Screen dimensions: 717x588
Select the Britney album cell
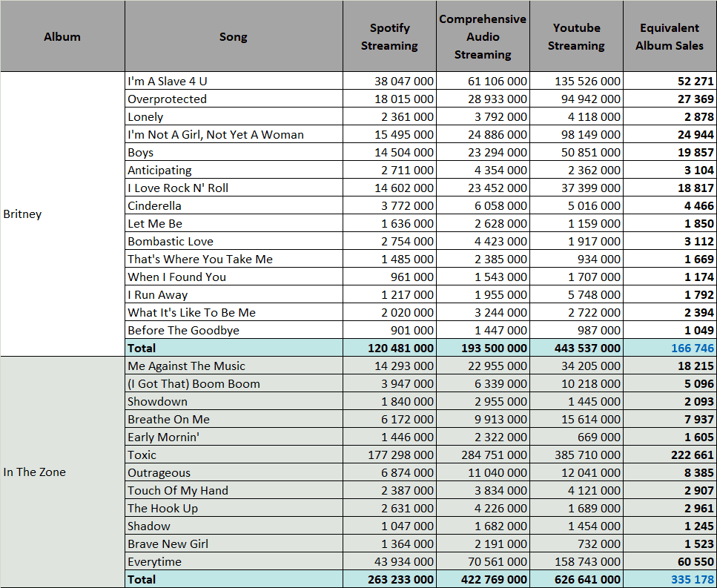62,214
